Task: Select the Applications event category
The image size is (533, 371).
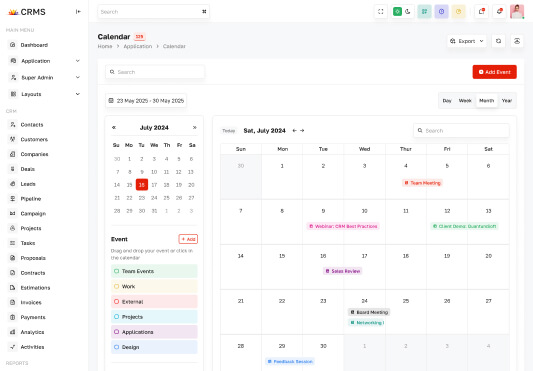Action: 154,332
